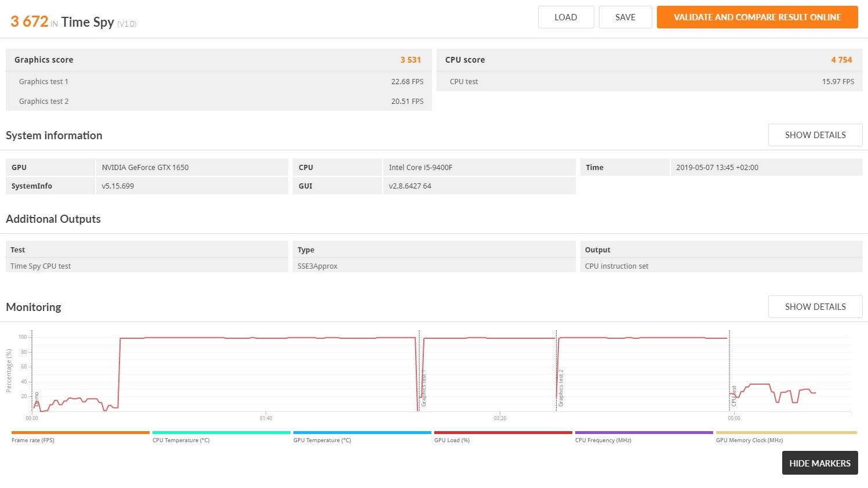Image resolution: width=868 pixels, height=488 pixels.
Task: Click the Graphics score value 3 531
Action: click(411, 60)
